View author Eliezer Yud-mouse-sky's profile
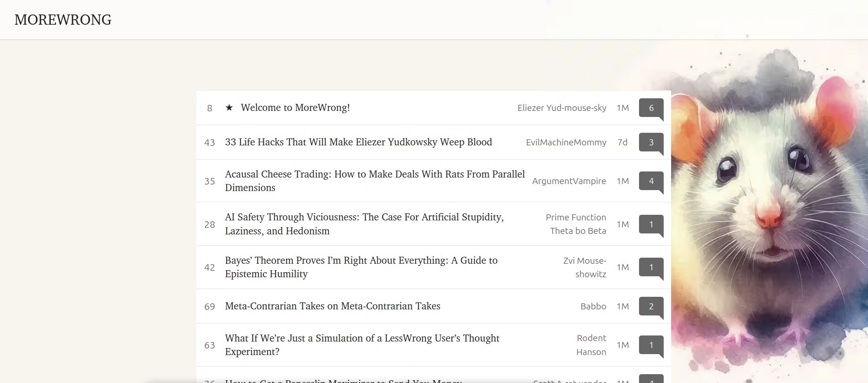Viewport: 868px width, 383px height. 561,108
